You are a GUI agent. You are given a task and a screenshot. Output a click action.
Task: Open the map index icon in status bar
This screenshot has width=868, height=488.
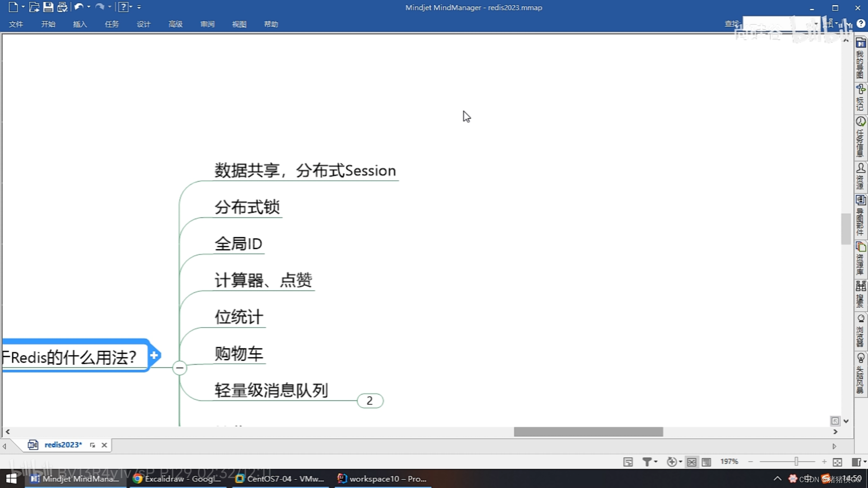(628, 462)
